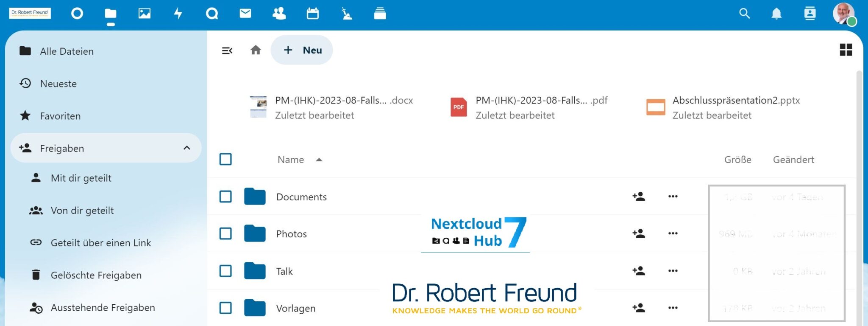Open the Activity lightning icon
Screen dimensions: 868x326
[178, 14]
